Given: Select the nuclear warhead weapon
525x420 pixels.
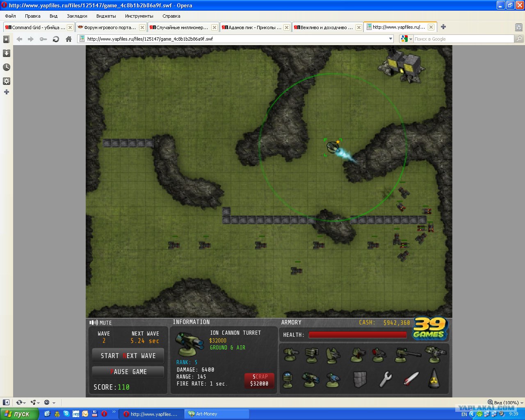Looking at the screenshot, I should pos(434,379).
